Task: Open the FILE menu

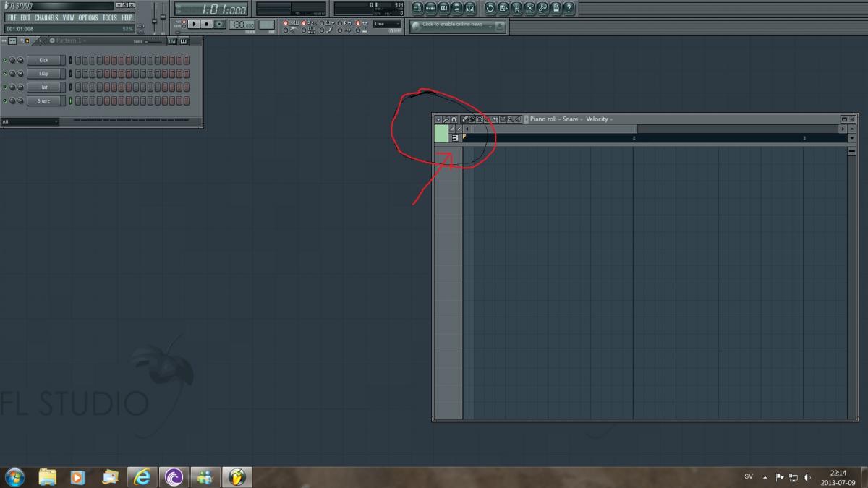Action: [x=12, y=17]
